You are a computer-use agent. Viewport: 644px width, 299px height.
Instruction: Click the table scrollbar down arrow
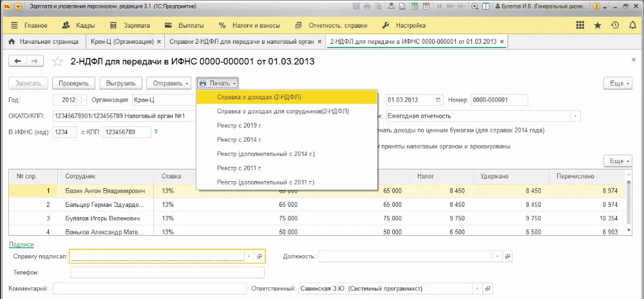tap(629, 231)
